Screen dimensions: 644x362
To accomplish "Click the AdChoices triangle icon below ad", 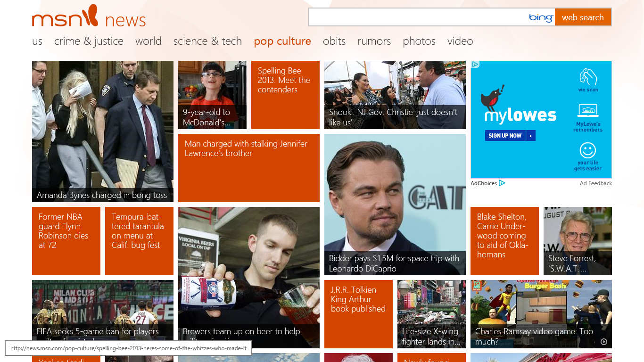I will [502, 183].
